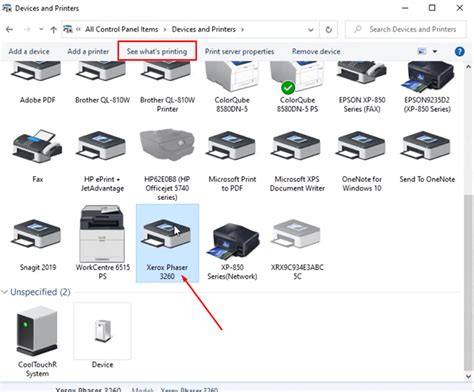Click See what's printing
This screenshot has width=474, height=392.
(157, 51)
